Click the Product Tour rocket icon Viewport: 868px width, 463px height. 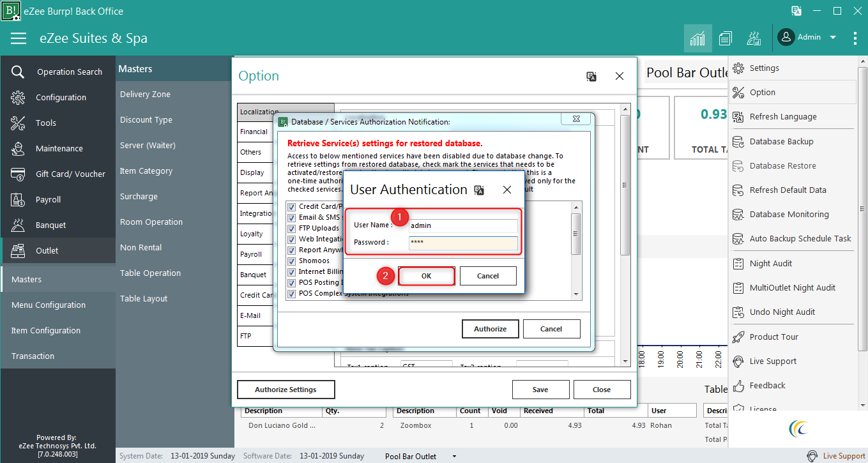[x=739, y=337]
